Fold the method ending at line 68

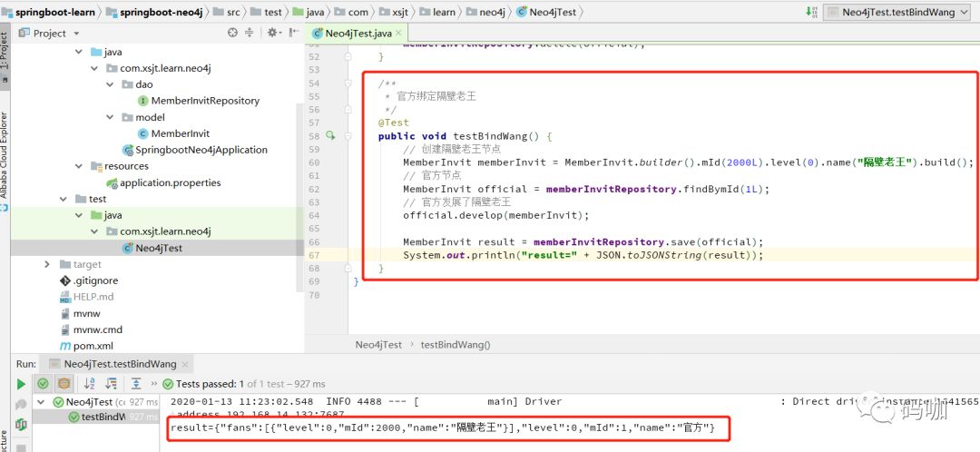tap(348, 268)
